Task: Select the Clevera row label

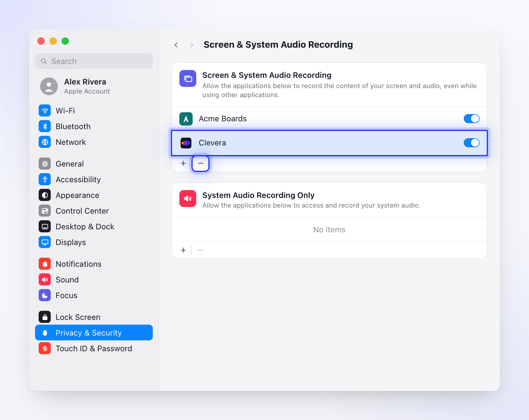Action: click(212, 143)
